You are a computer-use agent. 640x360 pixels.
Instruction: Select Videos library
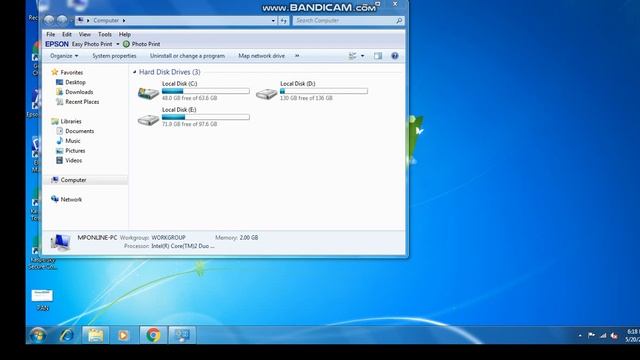click(73, 160)
